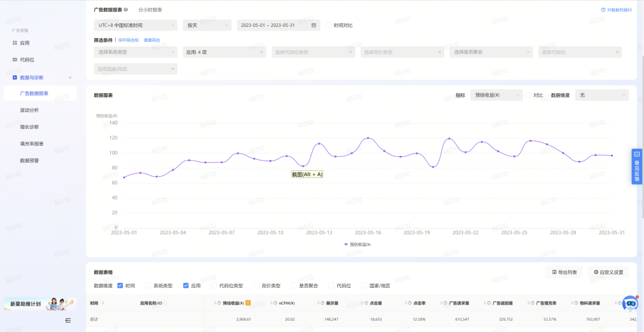Open the UTC+8 中国标准时间 timezone dropdown

tap(135, 25)
